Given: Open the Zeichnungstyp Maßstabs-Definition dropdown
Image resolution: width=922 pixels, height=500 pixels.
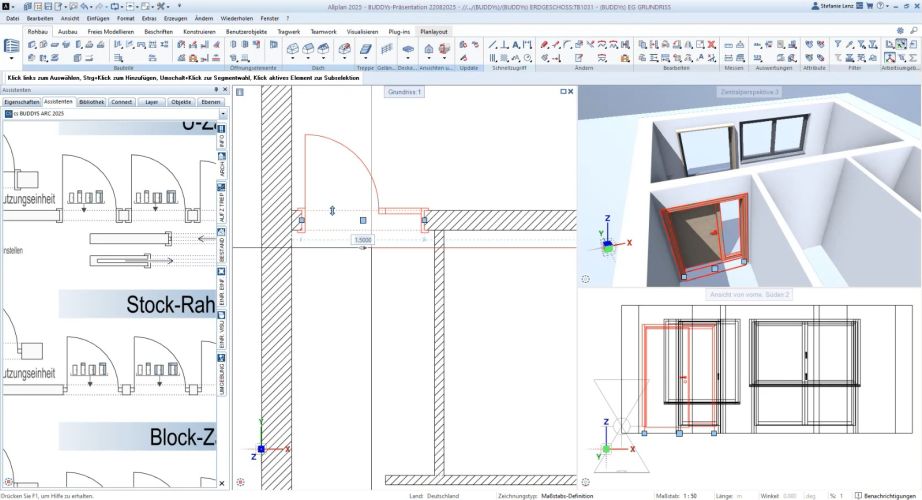Looking at the screenshot, I should (x=566, y=495).
